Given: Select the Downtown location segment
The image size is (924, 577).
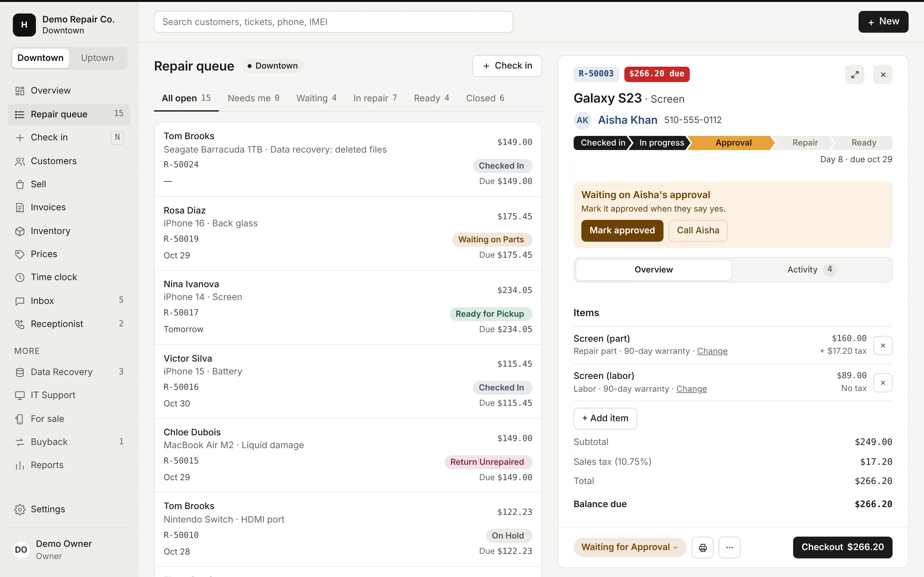Looking at the screenshot, I should point(40,58).
